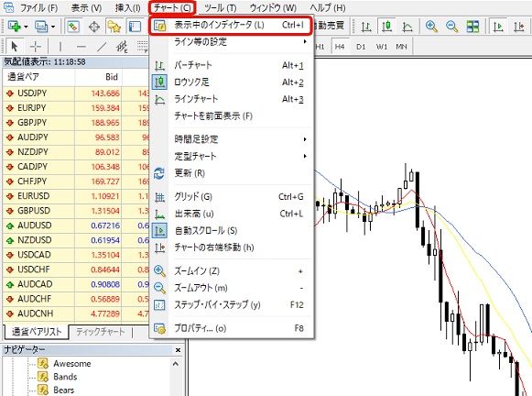Click the 通貨ペア column header
532x396 pixels.
[x=38, y=77]
